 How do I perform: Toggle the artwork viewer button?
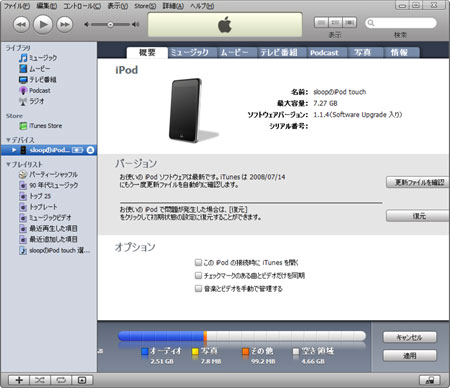pos(82,380)
